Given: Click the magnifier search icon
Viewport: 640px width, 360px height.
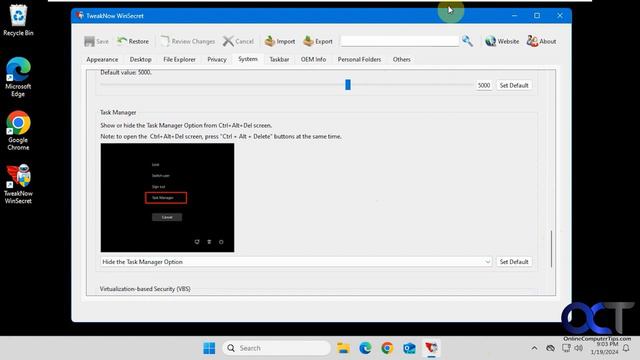Looking at the screenshot, I should point(467,41).
